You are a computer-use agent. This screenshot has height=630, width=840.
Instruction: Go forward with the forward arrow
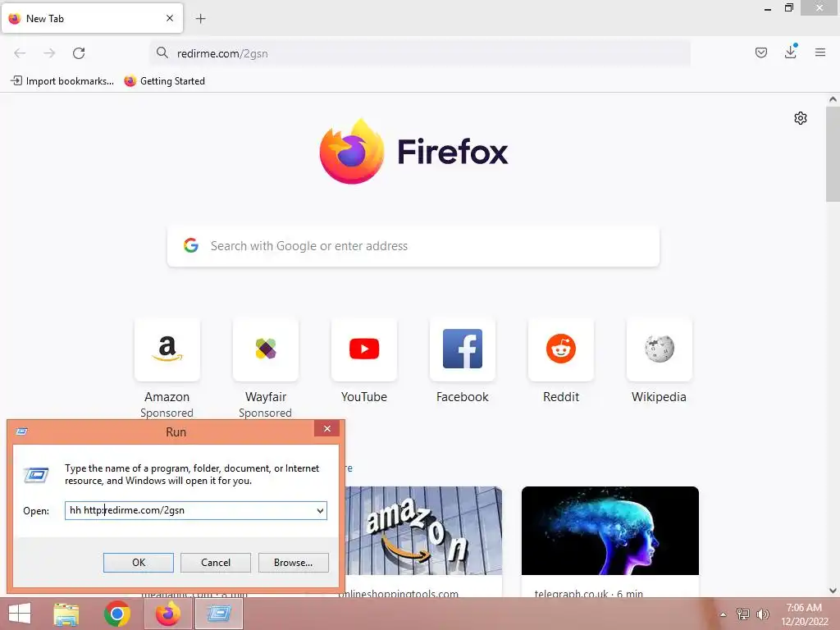pos(49,53)
